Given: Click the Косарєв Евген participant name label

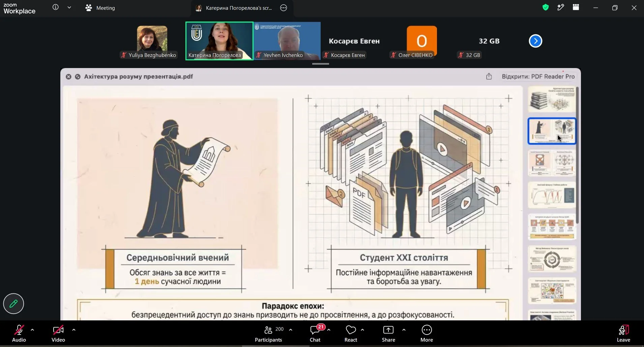Looking at the screenshot, I should (344, 55).
